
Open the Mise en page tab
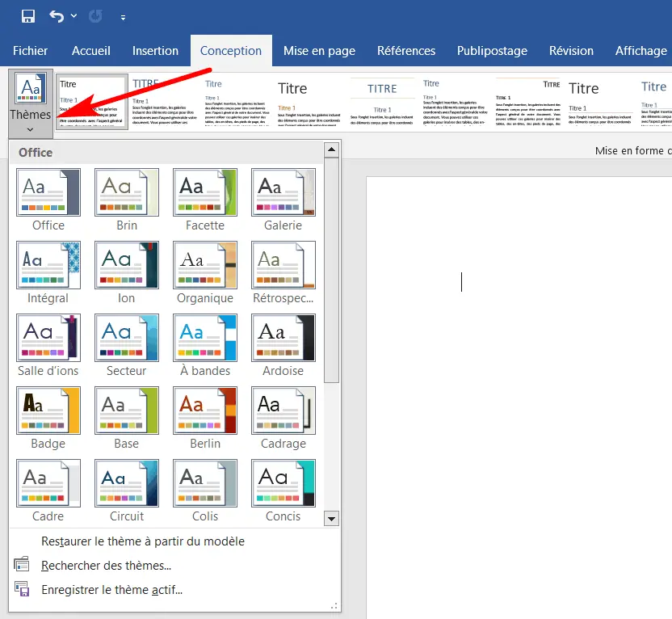click(319, 51)
